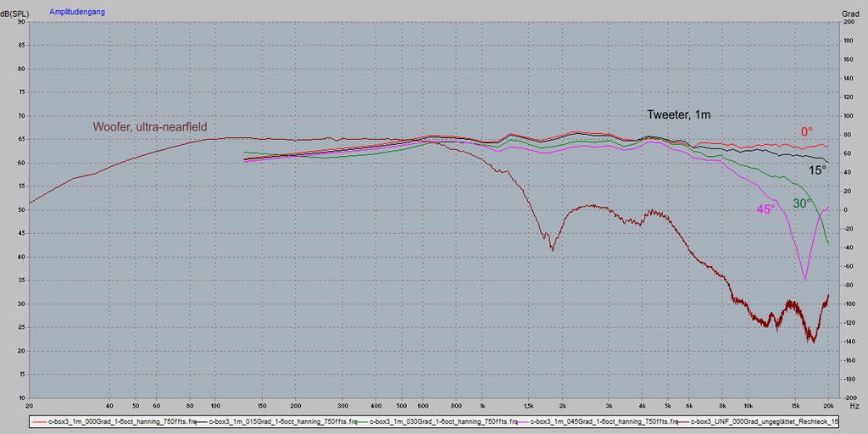Screen dimensions: 868x434
Task: Click the 'Woofer, ultra-nearfield' annotation
Action: [149, 127]
